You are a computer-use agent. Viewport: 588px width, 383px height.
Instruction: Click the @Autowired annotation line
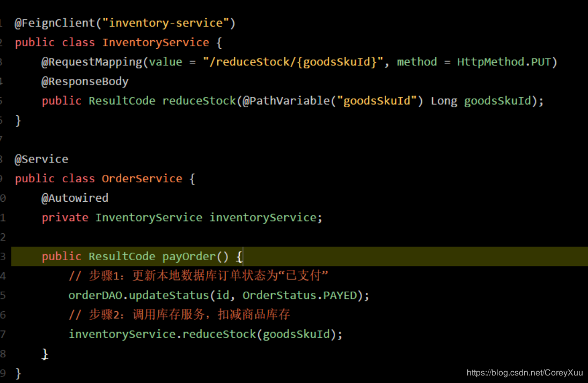75,198
